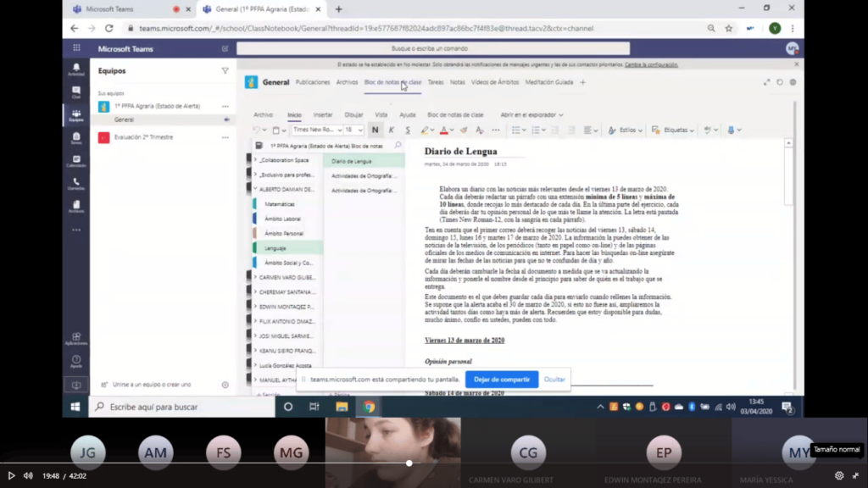Open the Estilos styles dropdown
The width and height of the screenshot is (868, 488).
point(625,130)
